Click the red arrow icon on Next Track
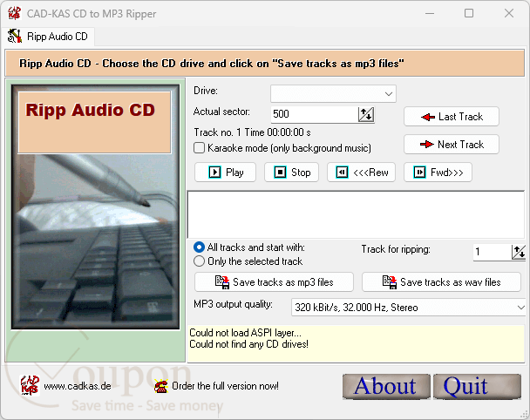The width and height of the screenshot is (530, 420). tap(427, 145)
